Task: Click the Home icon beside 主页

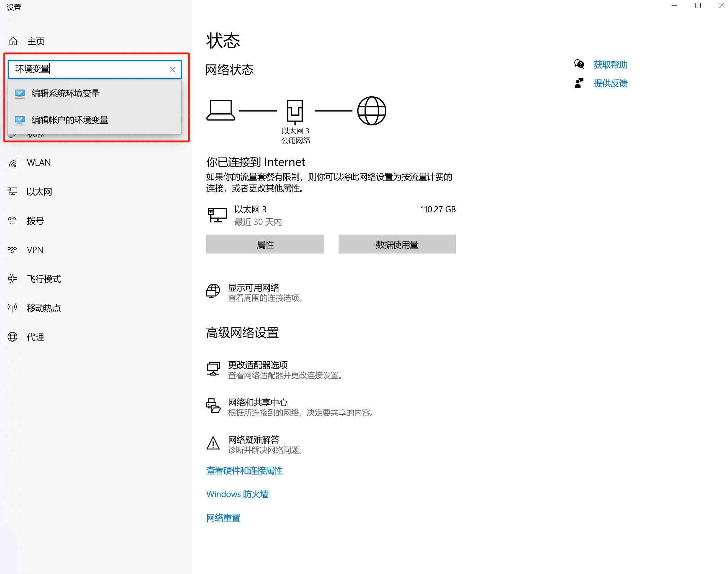Action: click(13, 41)
